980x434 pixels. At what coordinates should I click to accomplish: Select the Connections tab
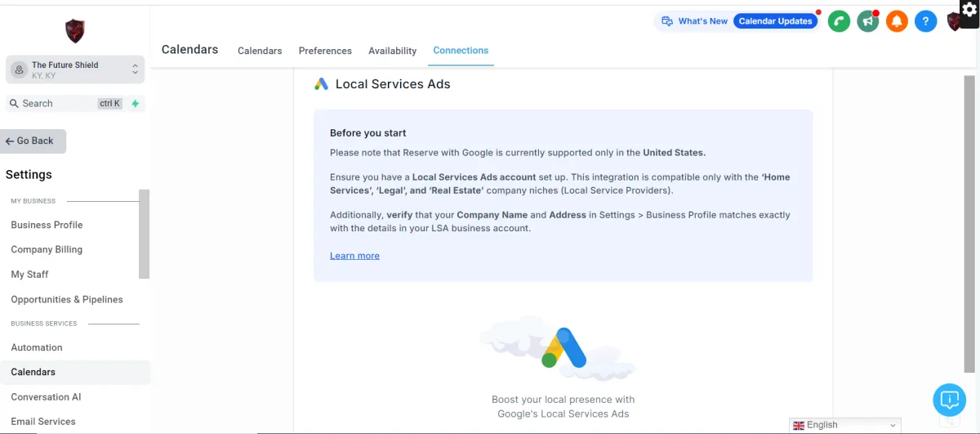pyautogui.click(x=461, y=51)
